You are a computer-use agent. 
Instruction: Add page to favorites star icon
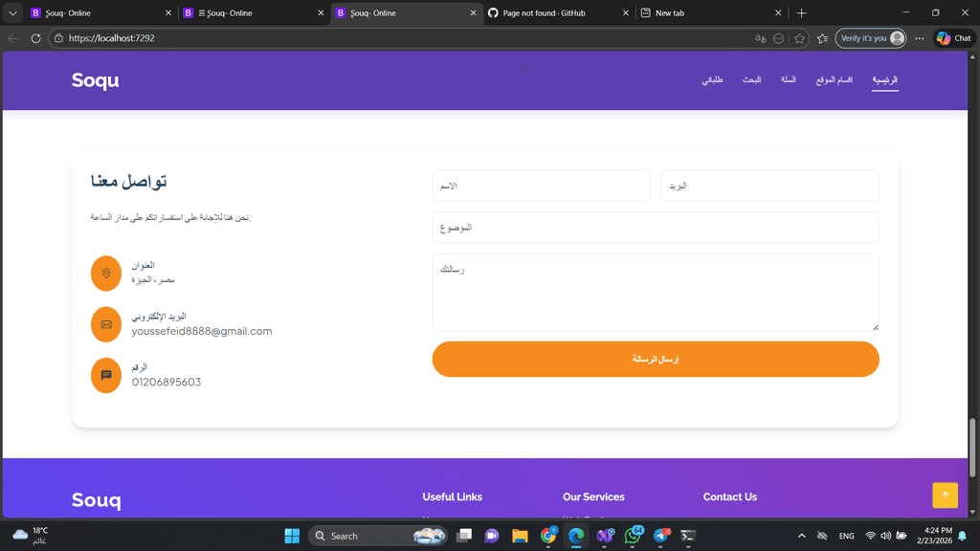799,38
